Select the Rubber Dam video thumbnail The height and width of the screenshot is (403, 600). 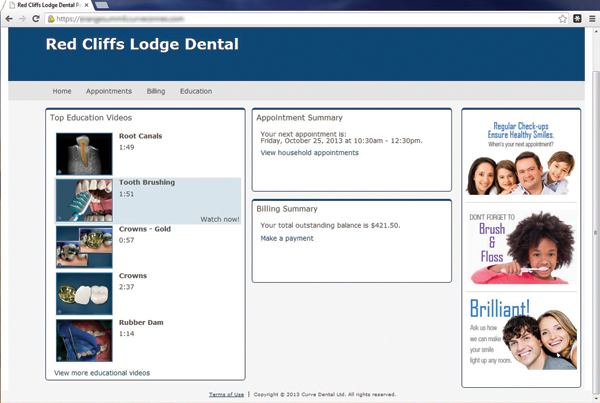[84, 340]
